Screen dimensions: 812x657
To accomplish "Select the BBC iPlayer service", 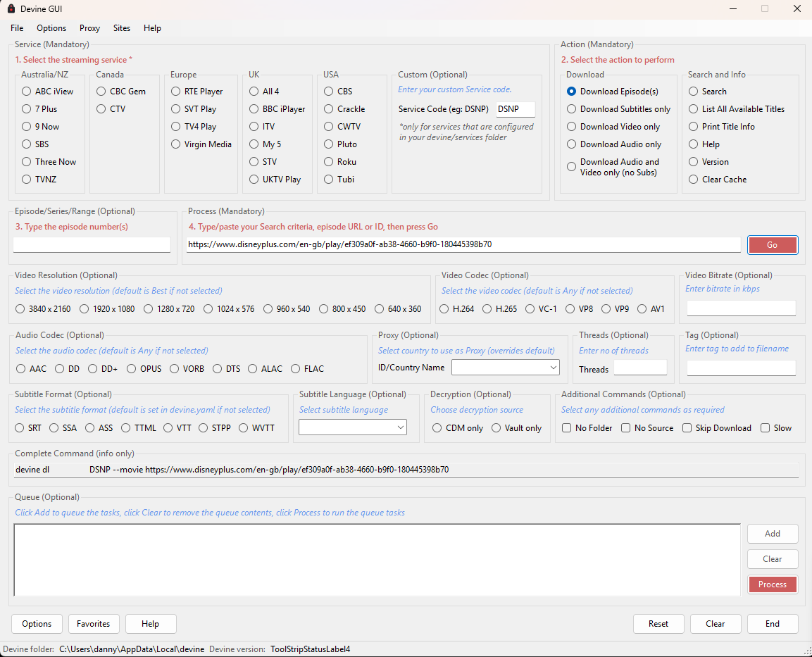I will pos(277,108).
